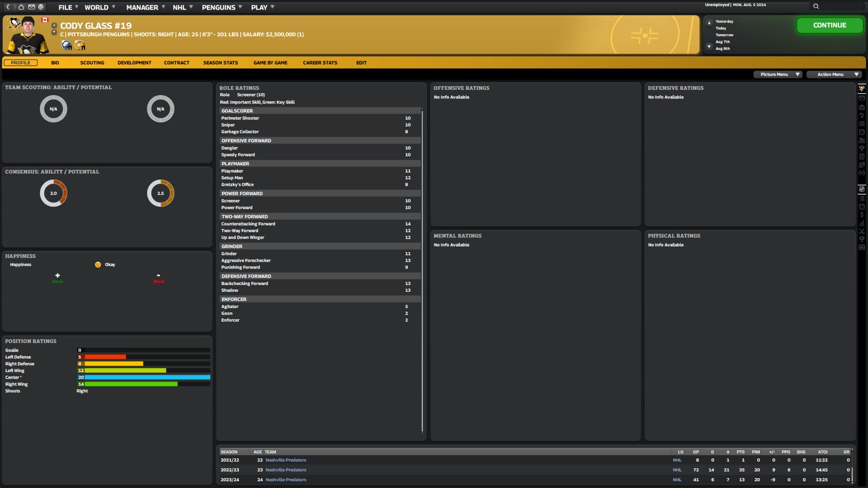Image resolution: width=868 pixels, height=488 pixels.
Task: Select the Counterattacking Forward role row
Action: 319,224
